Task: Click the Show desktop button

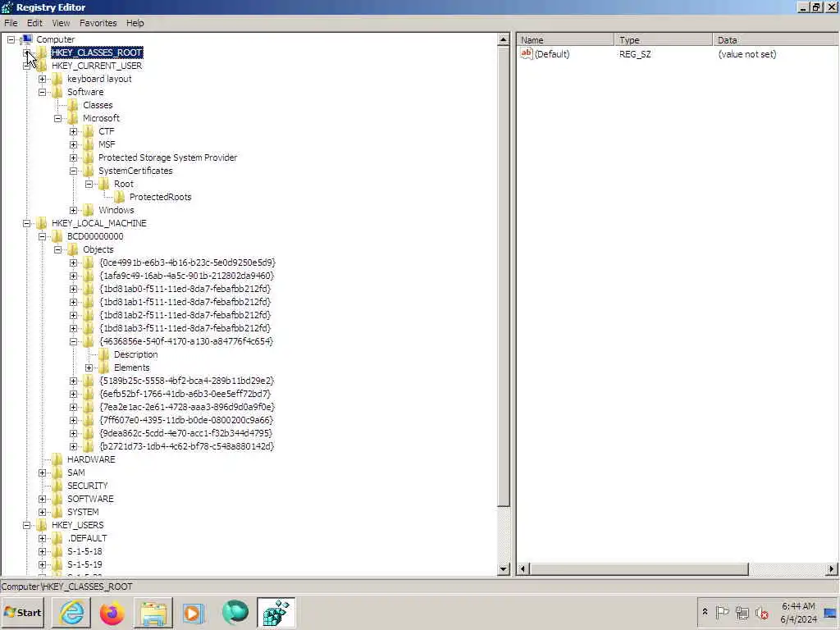Action: point(831,612)
